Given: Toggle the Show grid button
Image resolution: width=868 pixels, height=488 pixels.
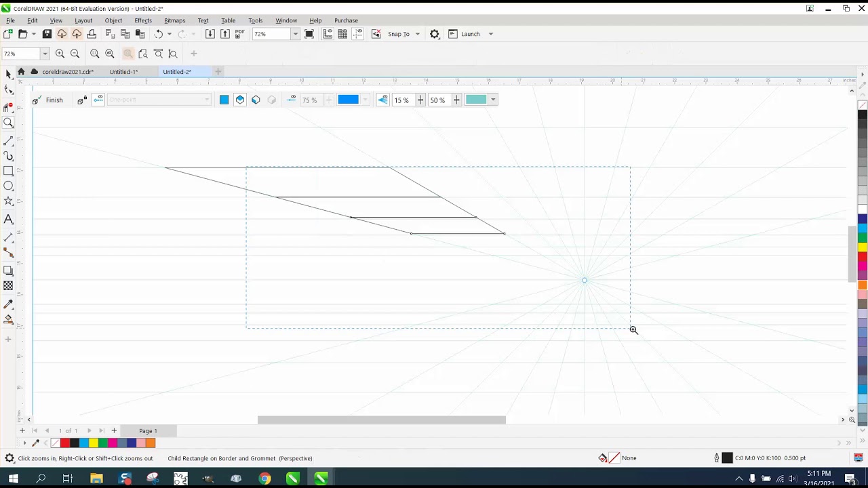Looking at the screenshot, I should [x=342, y=34].
